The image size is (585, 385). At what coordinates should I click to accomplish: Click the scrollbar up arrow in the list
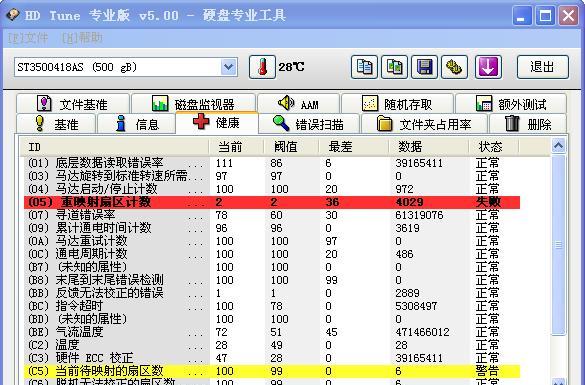pos(558,146)
